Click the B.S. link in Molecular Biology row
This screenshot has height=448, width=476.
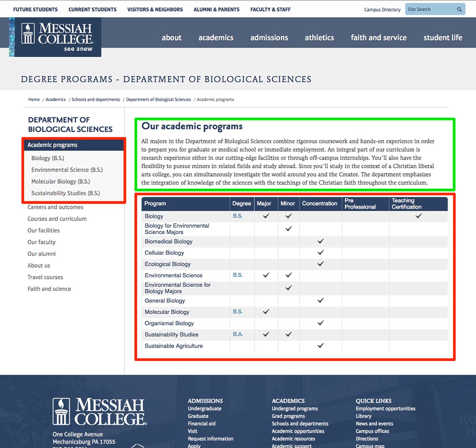(x=238, y=312)
